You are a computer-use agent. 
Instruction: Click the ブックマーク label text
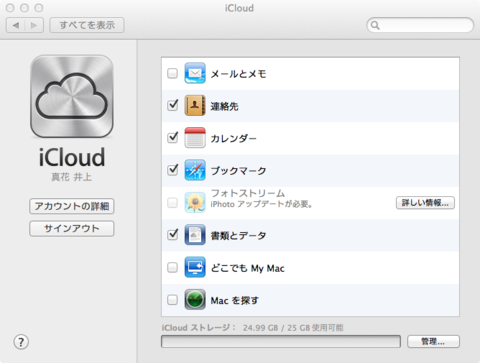point(238,171)
